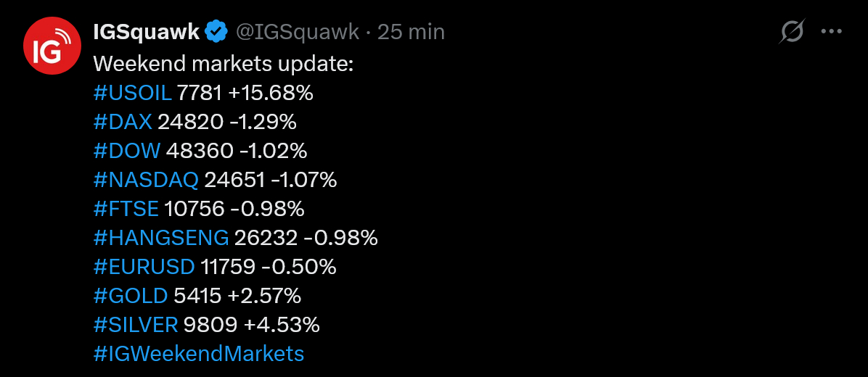Select the #SILVER hashtag

pos(136,325)
